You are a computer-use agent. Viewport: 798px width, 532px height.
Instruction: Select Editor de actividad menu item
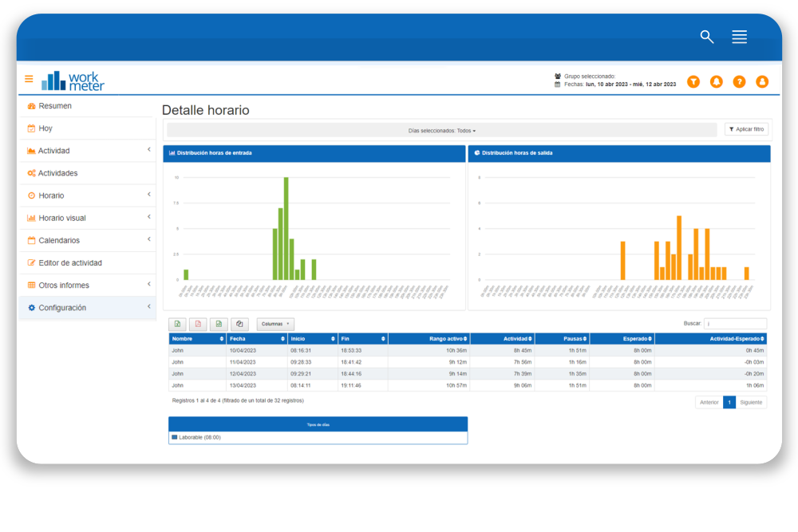tap(70, 262)
